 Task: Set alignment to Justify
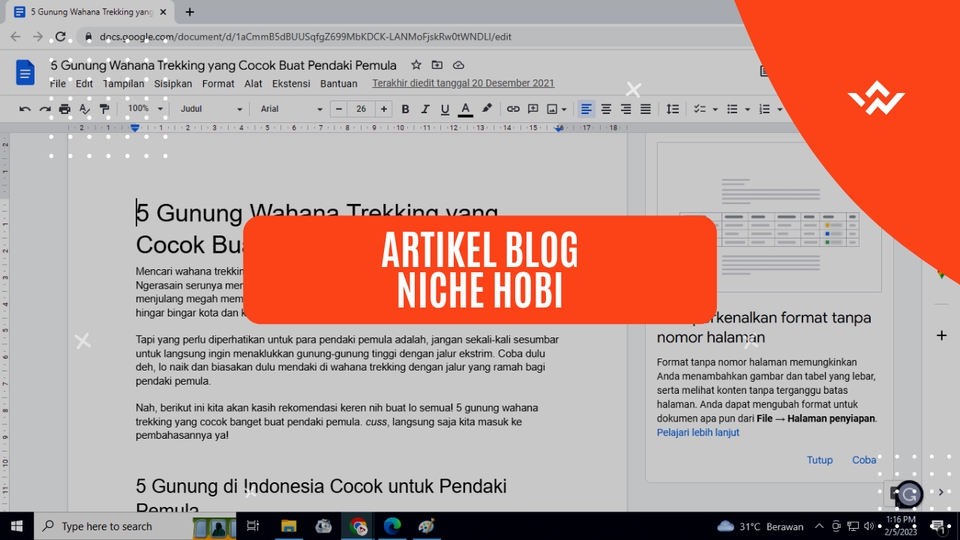click(x=645, y=109)
